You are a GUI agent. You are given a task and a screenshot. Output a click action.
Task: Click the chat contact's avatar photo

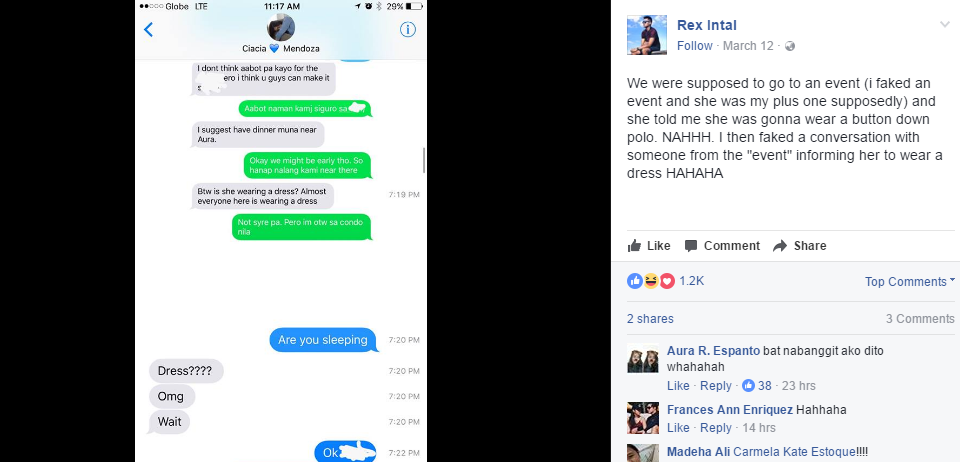(281, 27)
